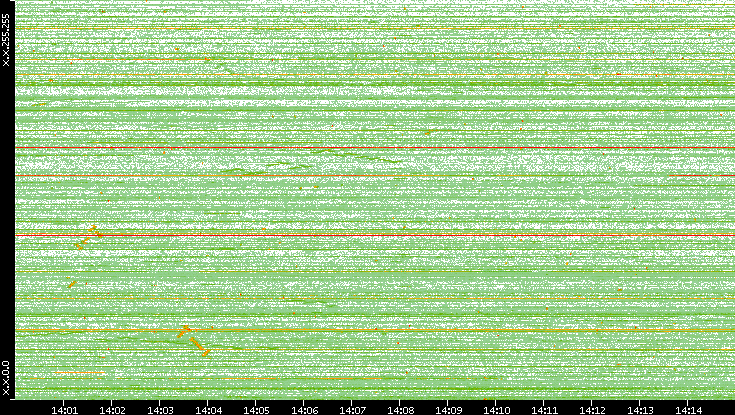Click the 14:10 time axis label
Viewport: 735px width, 415px height.
pyautogui.click(x=496, y=410)
